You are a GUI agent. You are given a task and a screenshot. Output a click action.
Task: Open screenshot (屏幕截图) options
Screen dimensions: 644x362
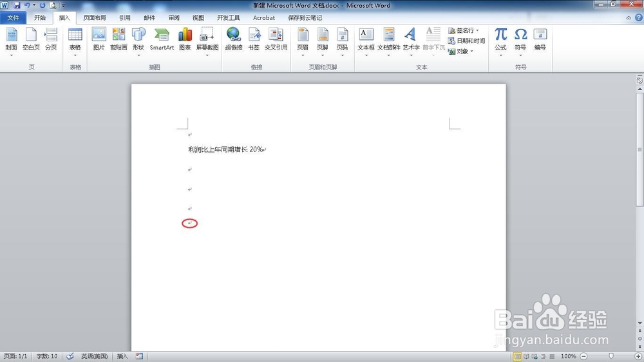[x=207, y=41]
